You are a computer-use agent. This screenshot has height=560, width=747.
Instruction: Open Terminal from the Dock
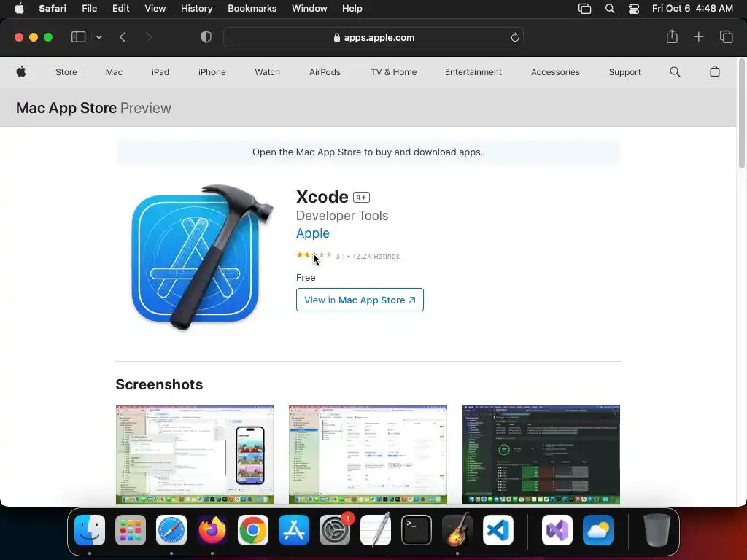tap(417, 530)
